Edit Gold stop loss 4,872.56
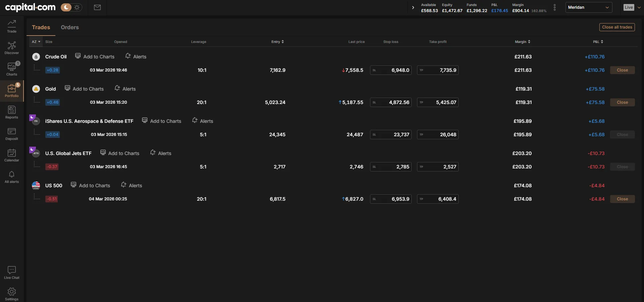644x302 pixels. [x=391, y=102]
